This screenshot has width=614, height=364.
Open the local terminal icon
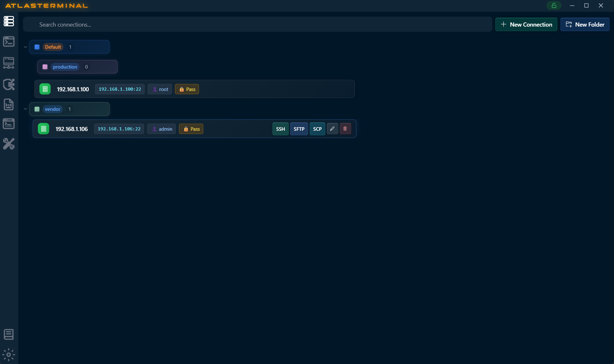pos(9,123)
